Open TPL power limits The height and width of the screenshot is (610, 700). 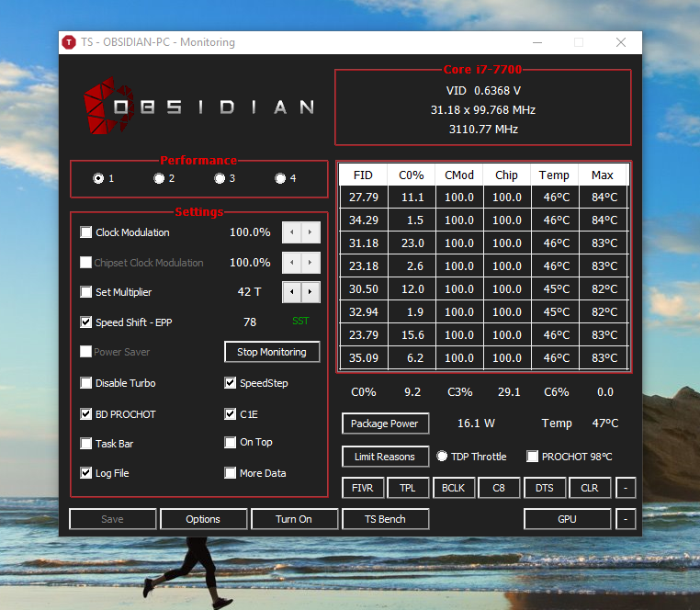click(x=408, y=488)
